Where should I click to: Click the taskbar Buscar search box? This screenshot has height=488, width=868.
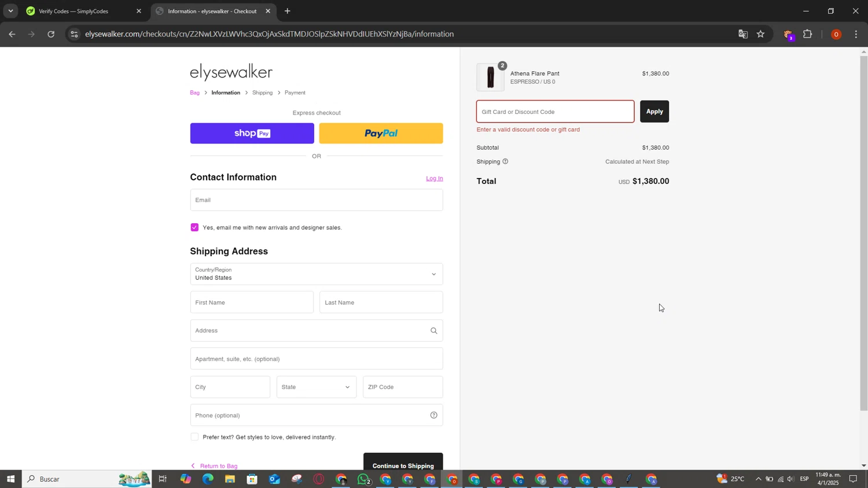click(x=87, y=479)
